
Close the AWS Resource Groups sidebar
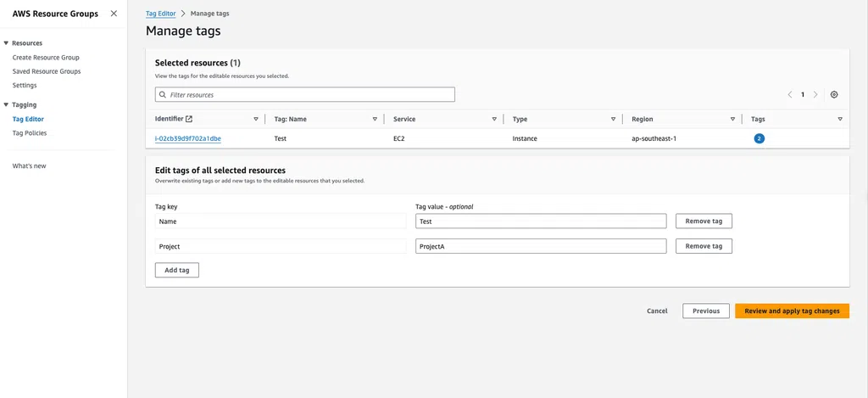coord(114,14)
